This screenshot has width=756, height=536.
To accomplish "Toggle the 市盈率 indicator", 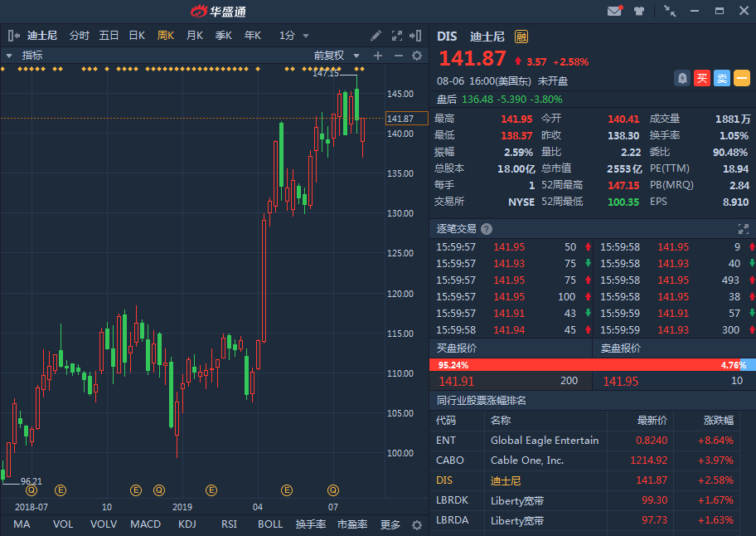I will 352,524.
